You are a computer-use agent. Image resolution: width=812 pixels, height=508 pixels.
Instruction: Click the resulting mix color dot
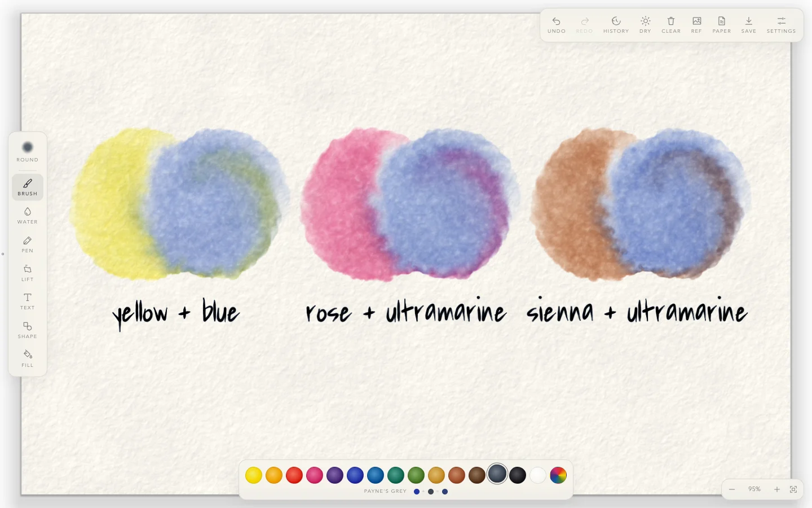tap(445, 492)
